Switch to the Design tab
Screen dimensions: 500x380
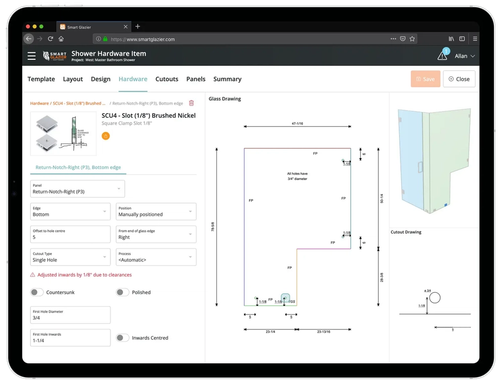(100, 79)
